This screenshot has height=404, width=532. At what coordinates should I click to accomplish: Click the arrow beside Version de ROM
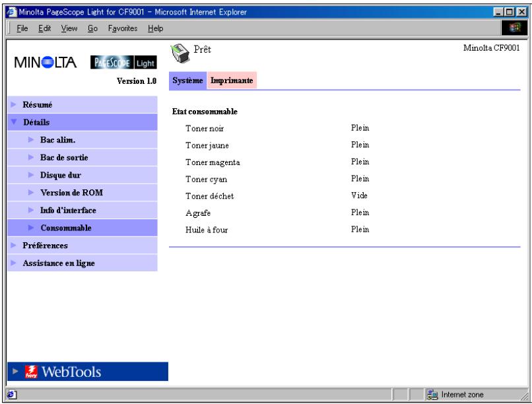[x=31, y=192]
